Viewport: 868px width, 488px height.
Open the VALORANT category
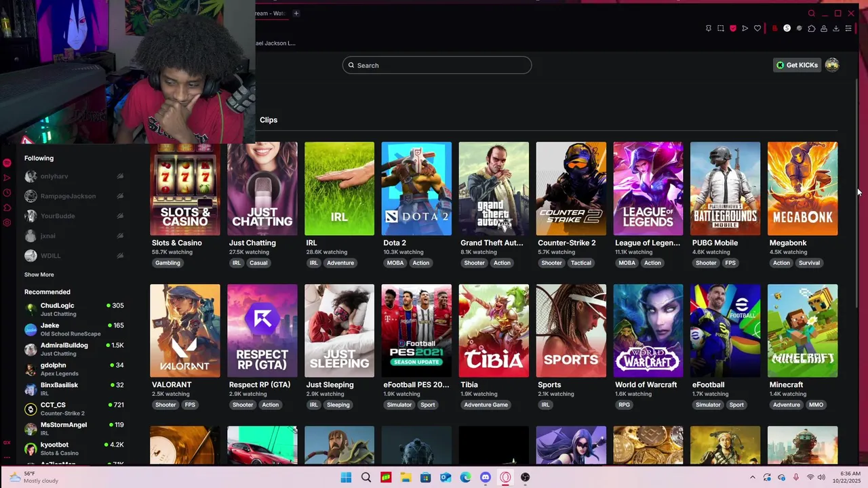(185, 331)
